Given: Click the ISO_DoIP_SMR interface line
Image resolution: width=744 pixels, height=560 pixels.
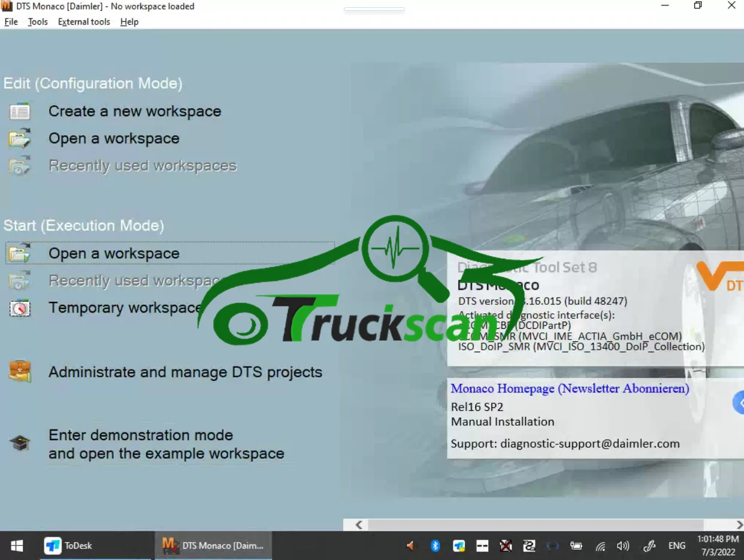Looking at the screenshot, I should (x=582, y=347).
